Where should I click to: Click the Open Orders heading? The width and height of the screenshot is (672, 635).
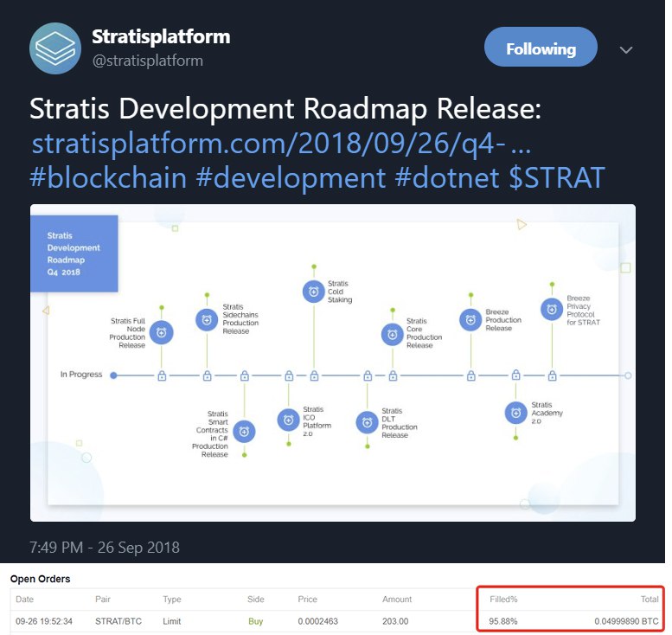pyautogui.click(x=41, y=579)
